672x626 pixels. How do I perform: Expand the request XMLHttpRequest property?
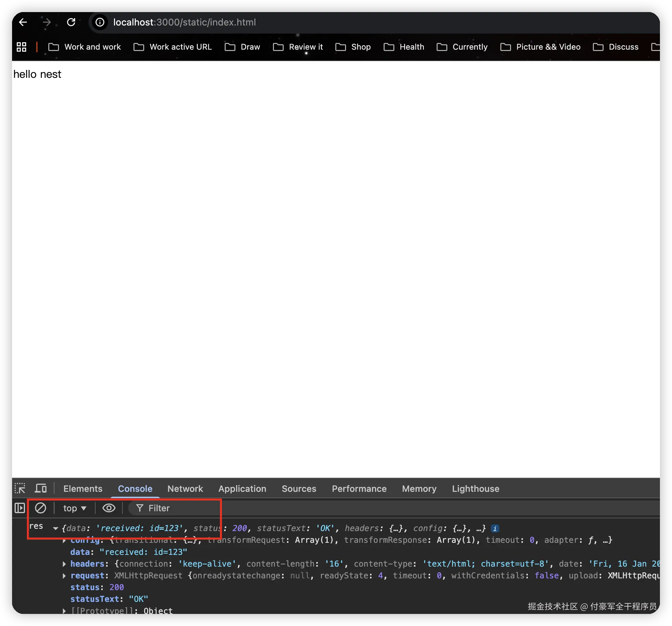point(64,576)
